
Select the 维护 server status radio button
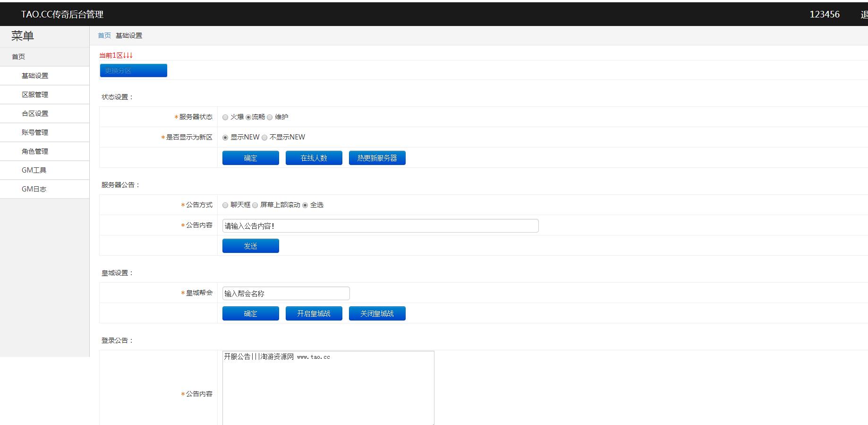pos(270,117)
